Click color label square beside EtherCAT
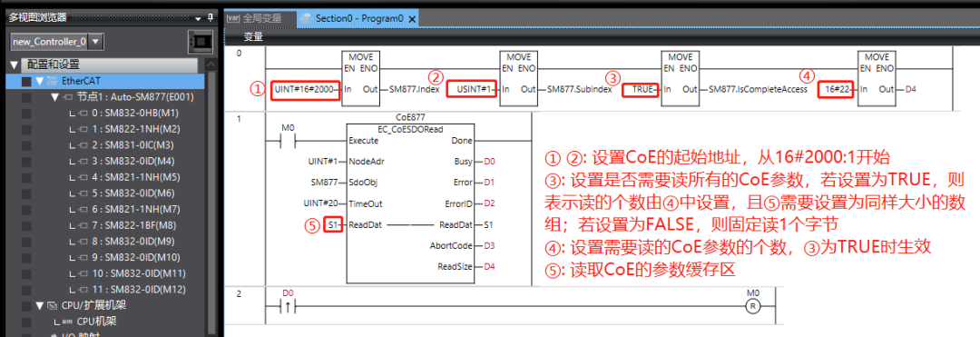Viewport: 980px width, 337px height. click(x=25, y=81)
